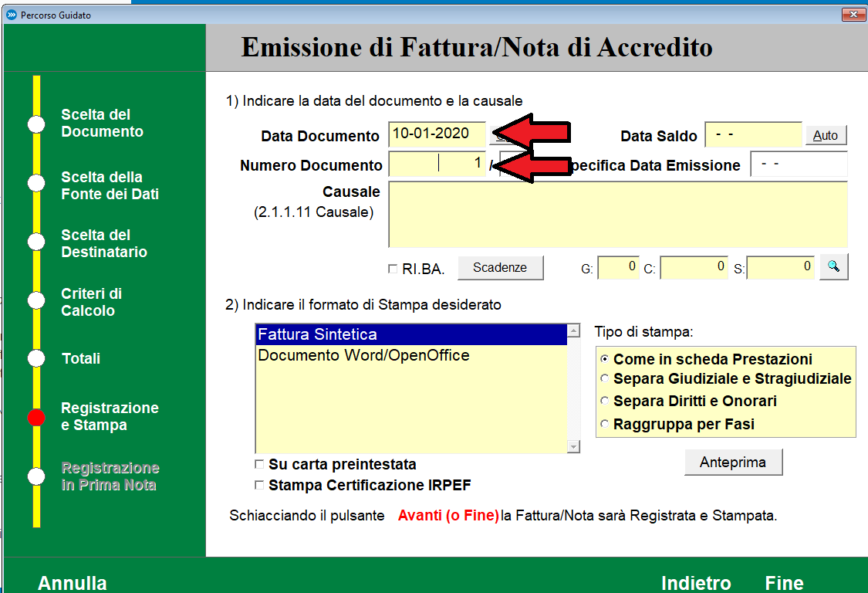Click the Percorso Guidato title bar icon

pos(10,15)
